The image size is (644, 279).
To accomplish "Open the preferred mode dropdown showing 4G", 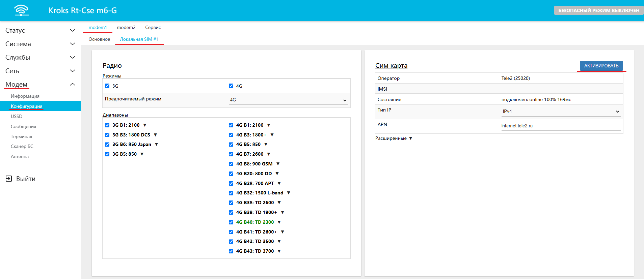I will point(288,100).
